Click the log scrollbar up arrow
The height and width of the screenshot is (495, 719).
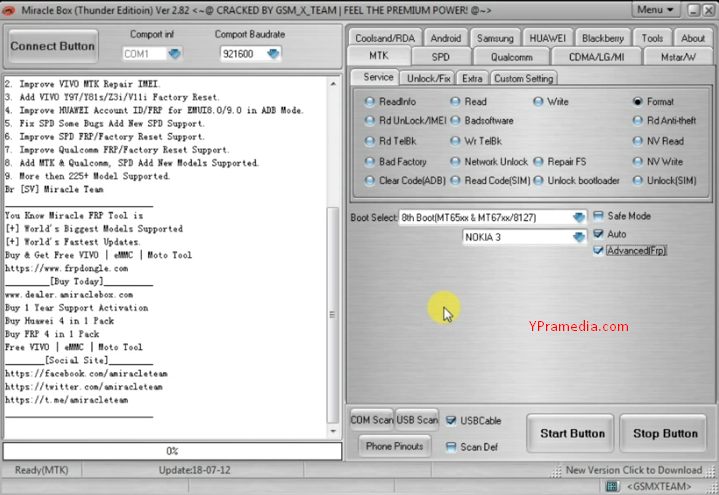[x=333, y=83]
